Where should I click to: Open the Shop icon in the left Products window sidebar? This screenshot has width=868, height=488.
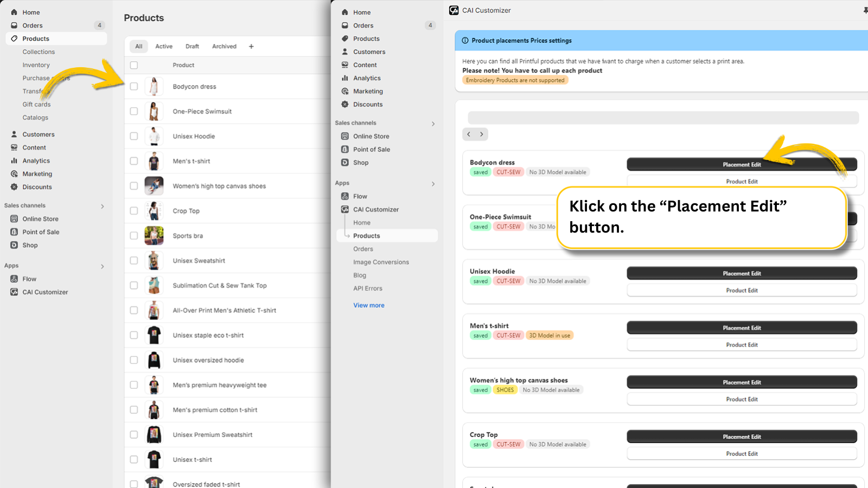pyautogui.click(x=14, y=245)
